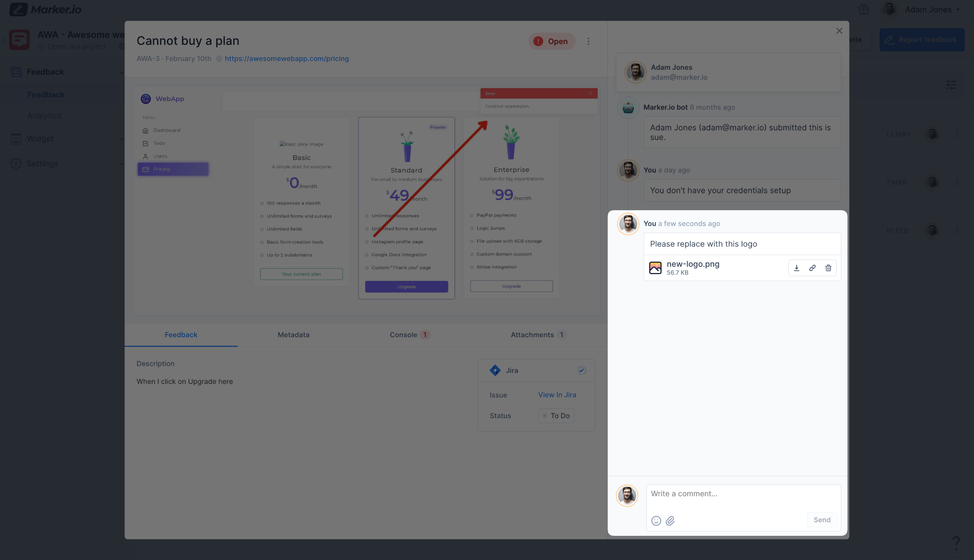Open more options for 7 MAR row
The height and width of the screenshot is (560, 974).
coord(957,182)
